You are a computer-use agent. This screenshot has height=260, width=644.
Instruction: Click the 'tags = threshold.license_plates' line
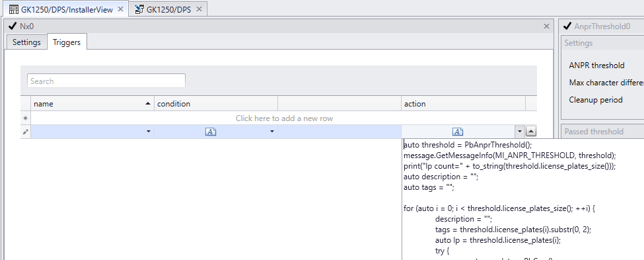pos(513,230)
